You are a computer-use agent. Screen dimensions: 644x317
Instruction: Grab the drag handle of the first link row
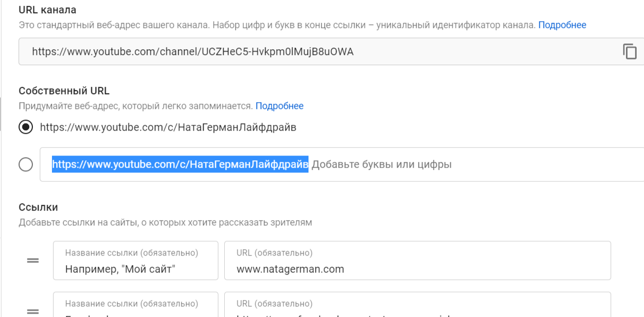[x=33, y=260]
